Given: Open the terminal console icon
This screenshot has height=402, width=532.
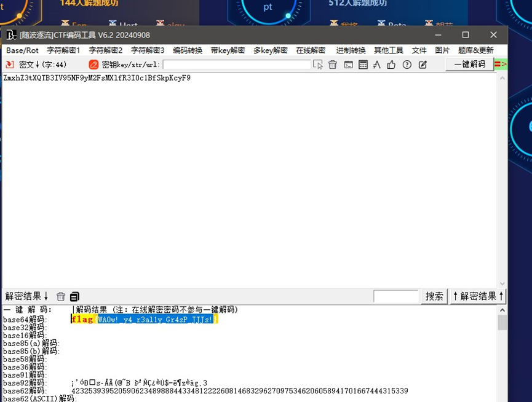Looking at the screenshot, I should 349,65.
